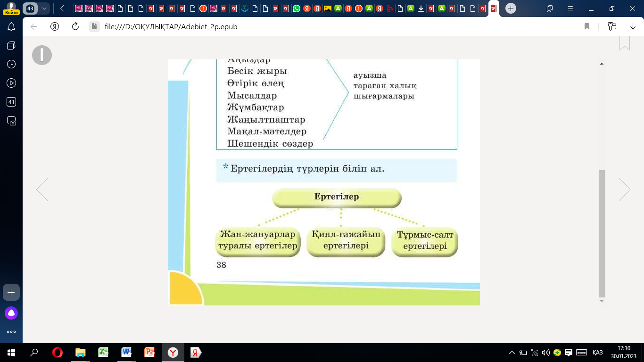The width and height of the screenshot is (644, 362).
Task: Go to the next book page
Action: coord(624,189)
